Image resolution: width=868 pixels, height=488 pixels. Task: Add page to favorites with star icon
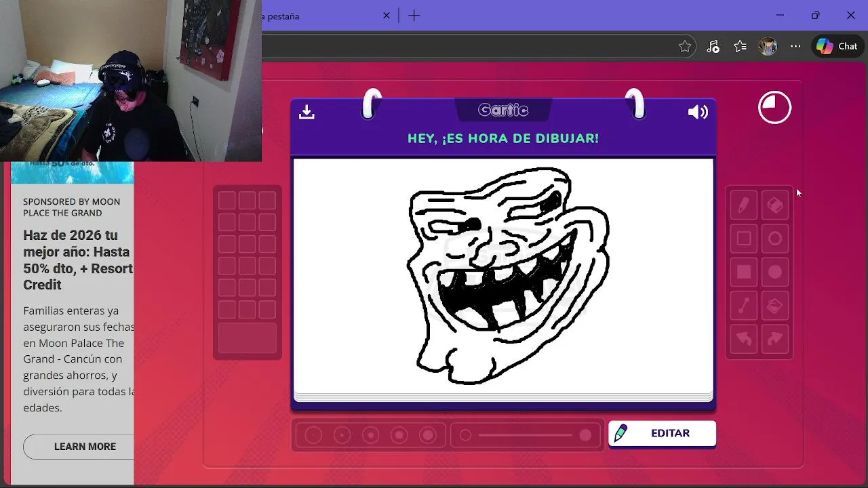click(x=685, y=46)
